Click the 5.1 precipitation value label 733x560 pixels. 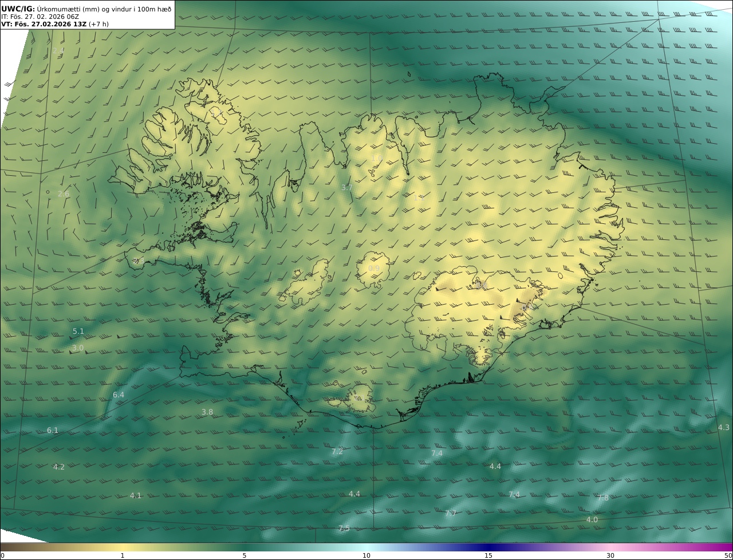(x=78, y=331)
